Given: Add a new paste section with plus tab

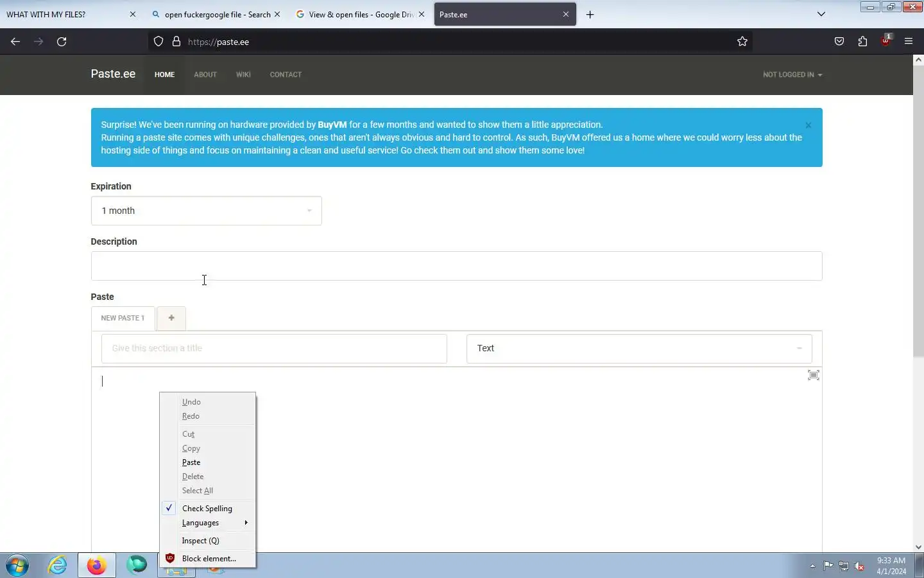Looking at the screenshot, I should coord(171,318).
